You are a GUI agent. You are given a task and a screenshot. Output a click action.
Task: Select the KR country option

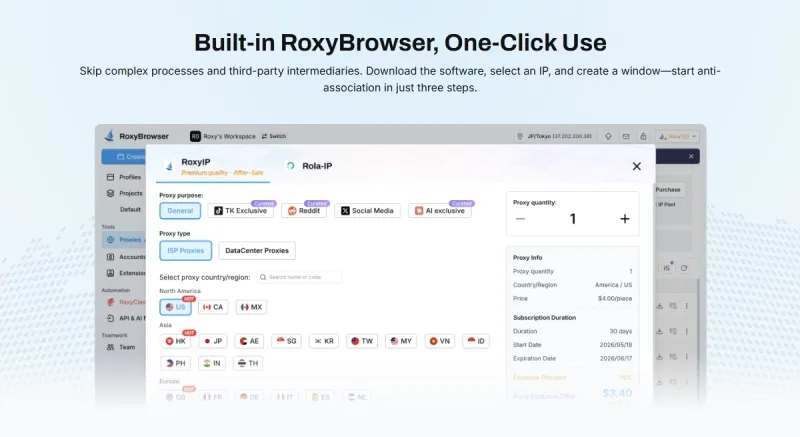point(324,341)
